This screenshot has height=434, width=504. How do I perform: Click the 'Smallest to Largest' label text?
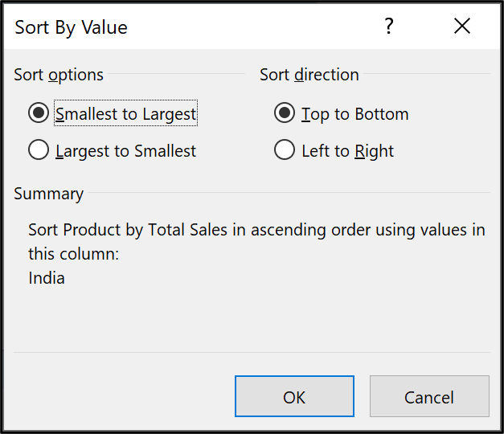pyautogui.click(x=125, y=114)
